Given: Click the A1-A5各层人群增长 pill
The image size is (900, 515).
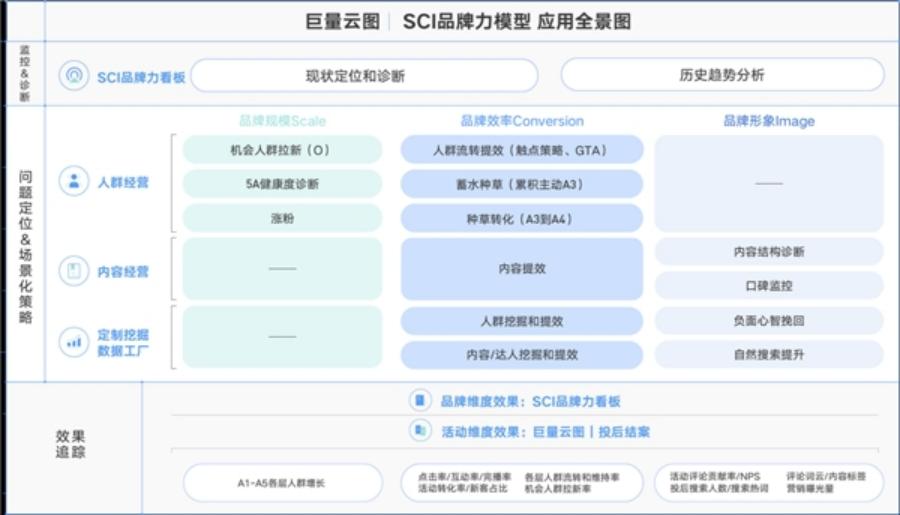Looking at the screenshot, I should click(282, 483).
